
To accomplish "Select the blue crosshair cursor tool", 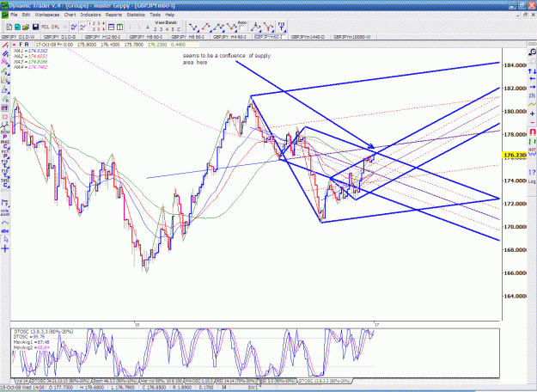I will [x=5, y=248].
